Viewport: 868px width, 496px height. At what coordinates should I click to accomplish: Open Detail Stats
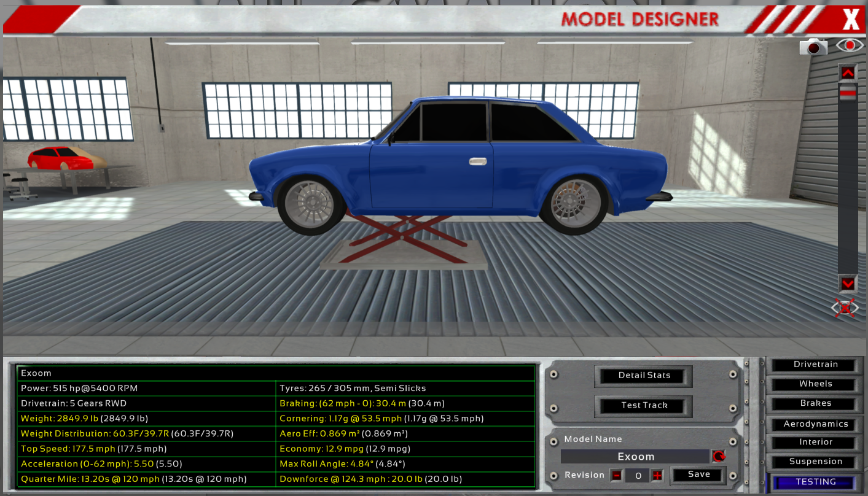coord(644,376)
